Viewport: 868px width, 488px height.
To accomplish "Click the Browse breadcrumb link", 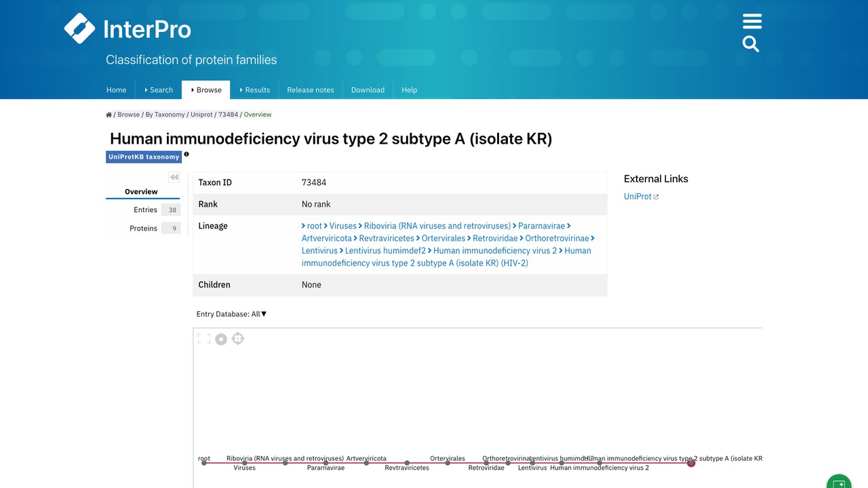I will (x=128, y=115).
